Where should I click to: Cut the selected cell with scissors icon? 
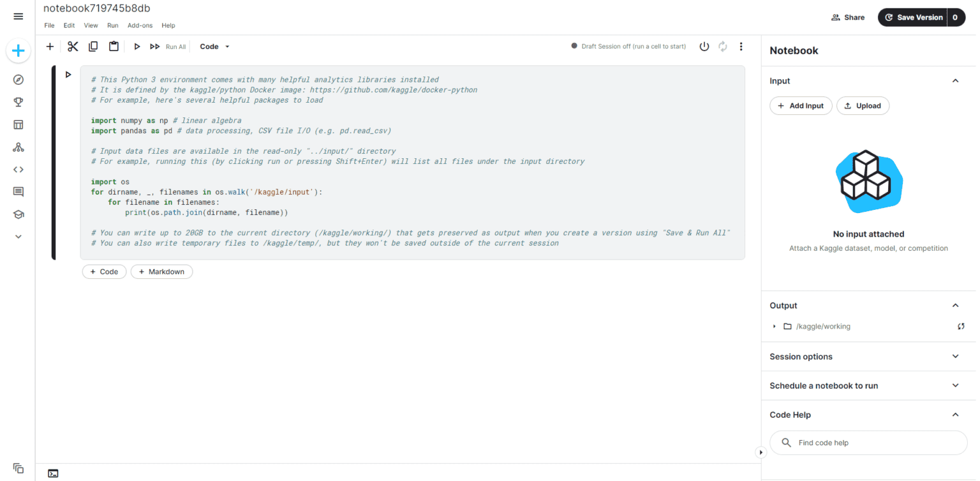click(72, 46)
